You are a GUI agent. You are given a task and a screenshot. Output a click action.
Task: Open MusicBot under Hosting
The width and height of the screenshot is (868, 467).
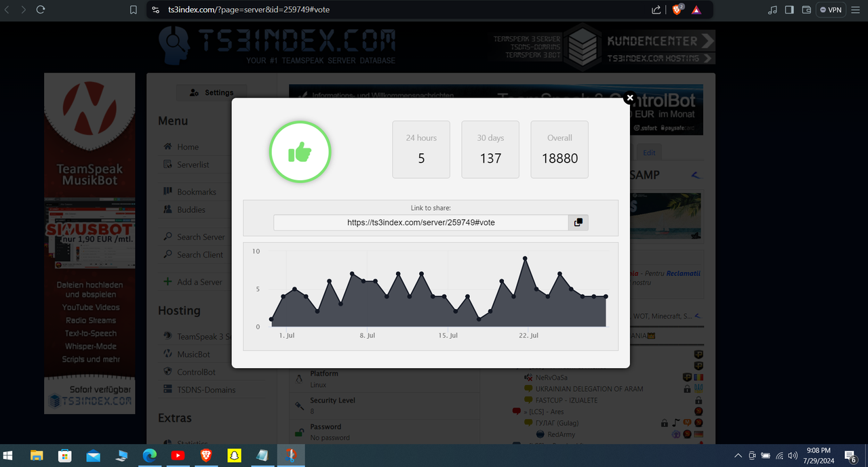pyautogui.click(x=193, y=354)
